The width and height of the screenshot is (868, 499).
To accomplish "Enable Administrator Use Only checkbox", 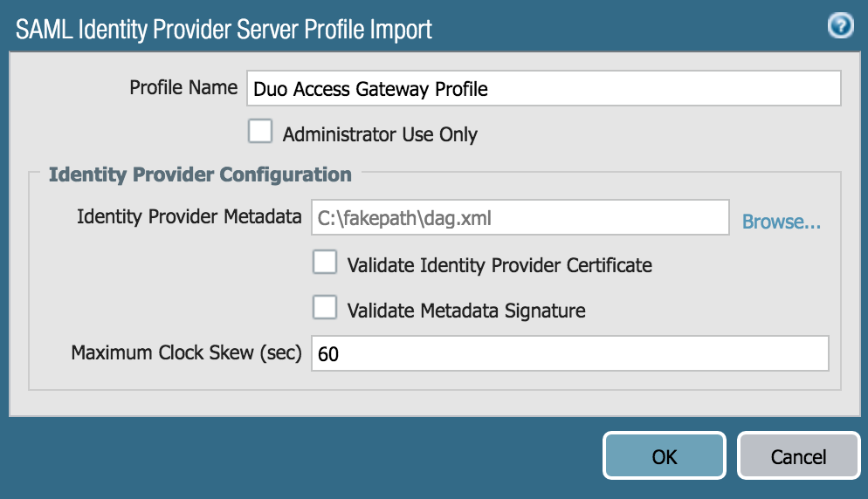I will pos(260,131).
